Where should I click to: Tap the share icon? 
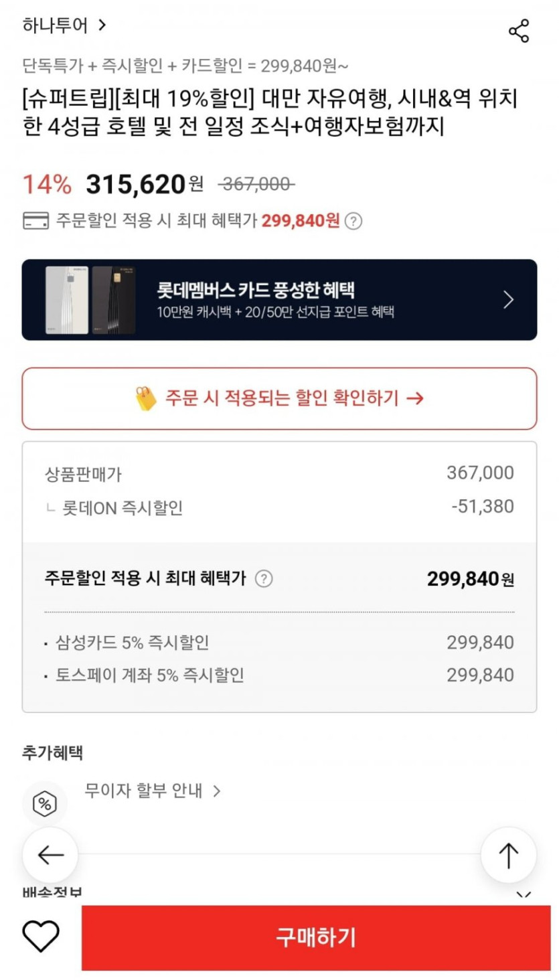[x=519, y=31]
